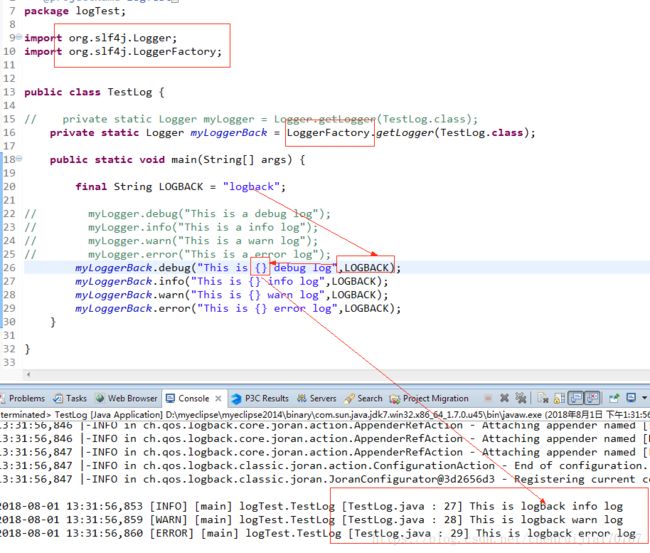Collapse the main method at line 18
Screen dimensions: 650x553
point(19,159)
